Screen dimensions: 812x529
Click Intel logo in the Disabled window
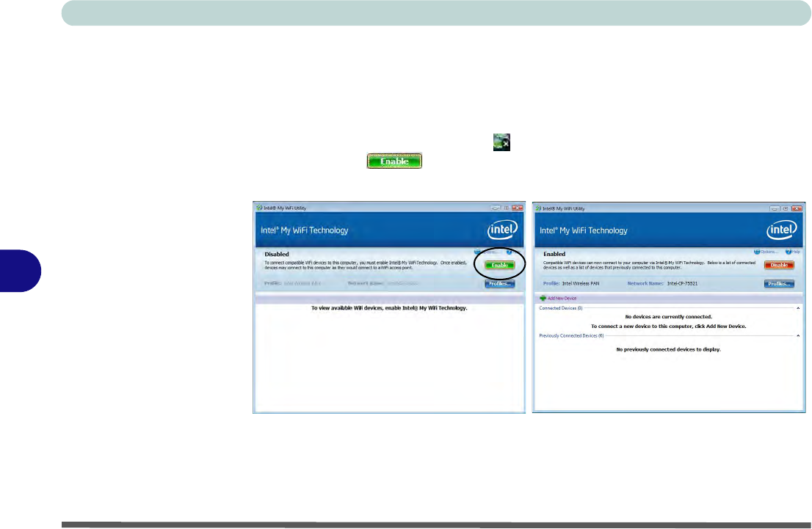tap(502, 230)
